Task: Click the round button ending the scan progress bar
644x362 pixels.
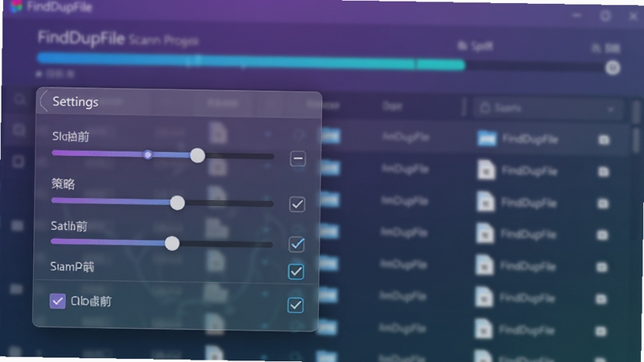Action: pyautogui.click(x=613, y=68)
